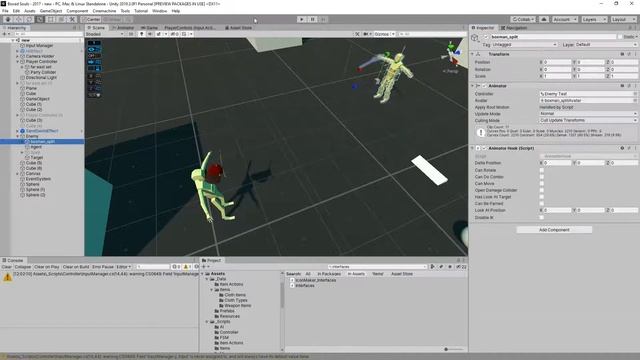Toggle scene audio icon in Scene toolbar
The image size is (640, 360).
(150, 34)
